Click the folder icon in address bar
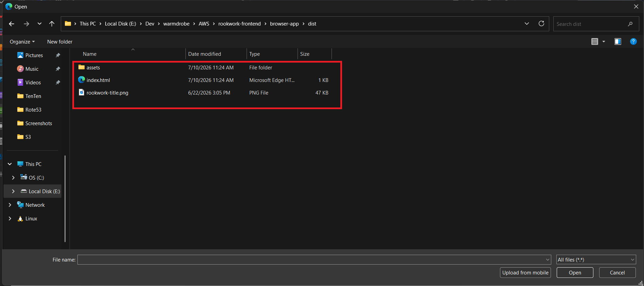 [x=68, y=23]
